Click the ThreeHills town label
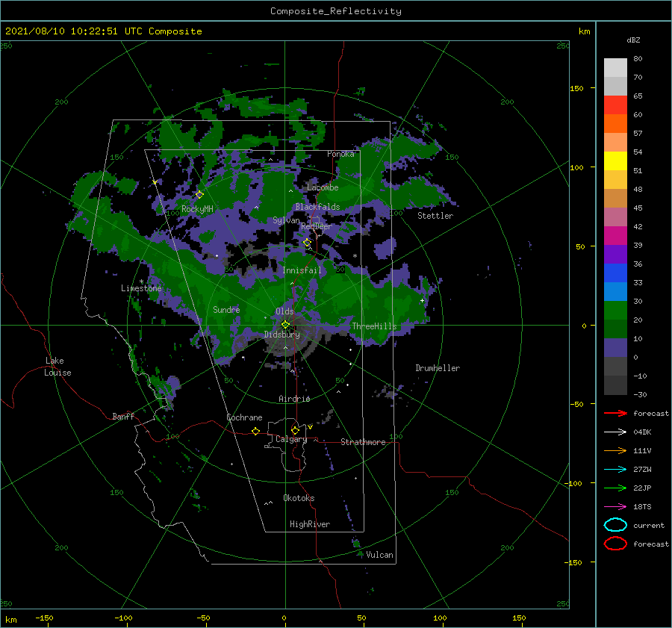Image resolution: width=672 pixels, height=628 pixels. tap(374, 326)
